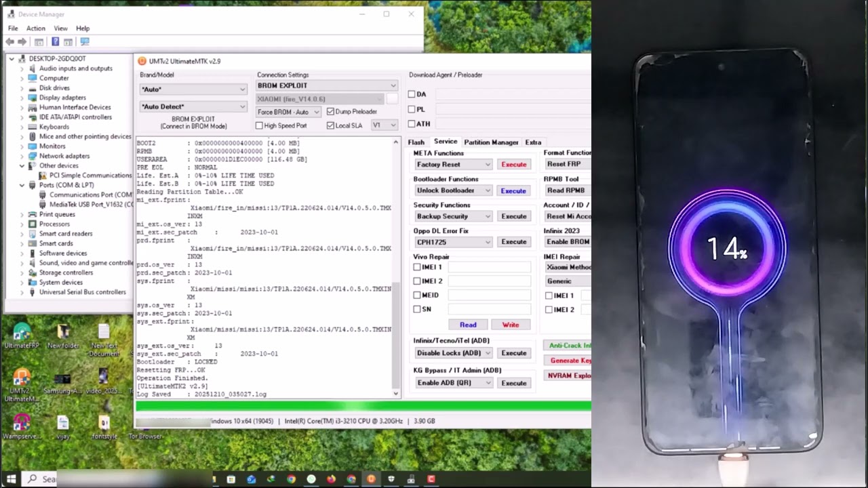
Task: Click the blue Help icon in Device Manager toolbar
Action: pyautogui.click(x=55, y=42)
